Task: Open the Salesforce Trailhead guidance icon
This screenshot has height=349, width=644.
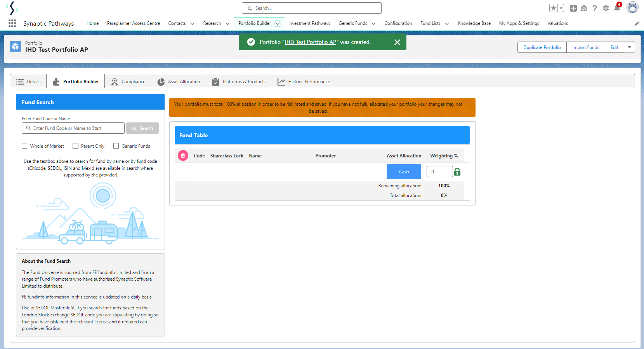Action: [x=584, y=8]
